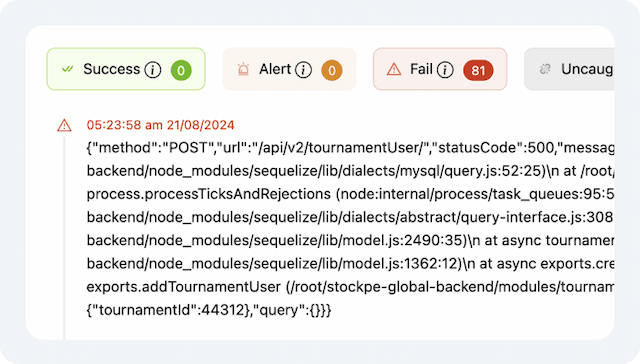This screenshot has width=640, height=364.
Task: Click the exports.addTournamentUser stack trace line
Action: (350, 287)
